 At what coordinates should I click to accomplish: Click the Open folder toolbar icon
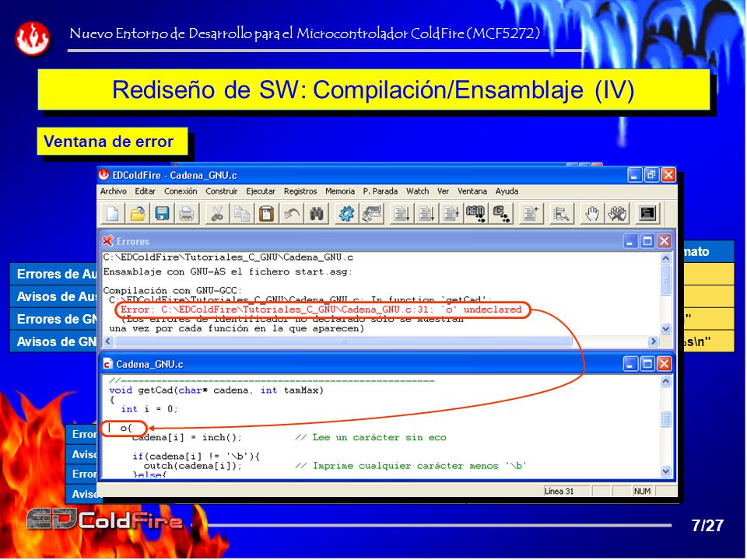(138, 213)
